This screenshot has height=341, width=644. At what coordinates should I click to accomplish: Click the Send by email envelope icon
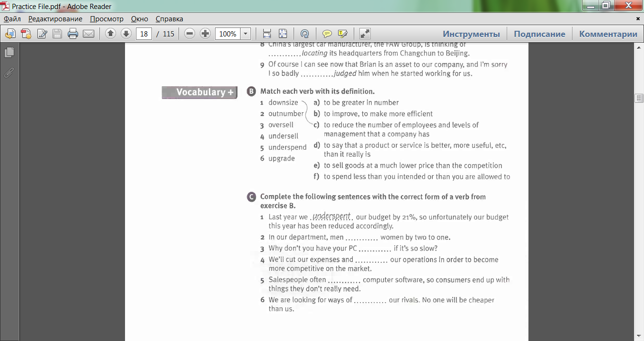tap(89, 34)
